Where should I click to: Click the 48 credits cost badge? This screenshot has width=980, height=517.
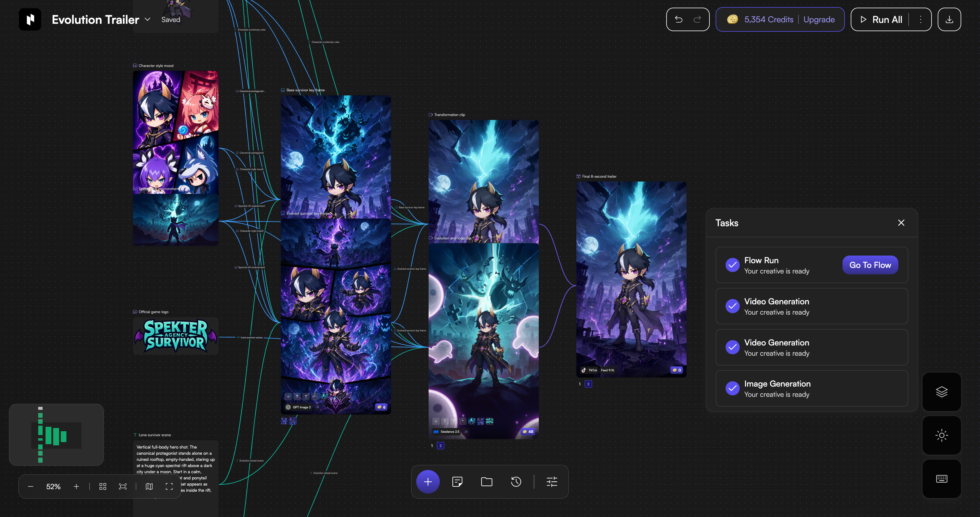click(528, 432)
